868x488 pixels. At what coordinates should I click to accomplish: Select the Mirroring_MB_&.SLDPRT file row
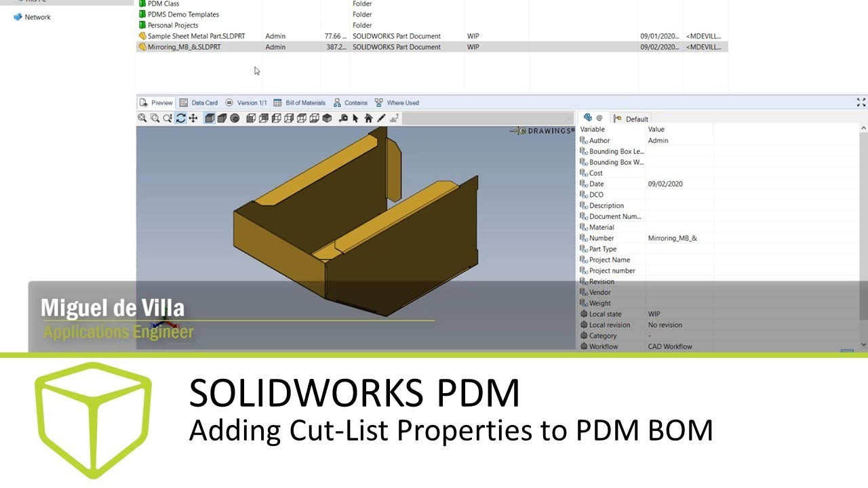[x=432, y=47]
